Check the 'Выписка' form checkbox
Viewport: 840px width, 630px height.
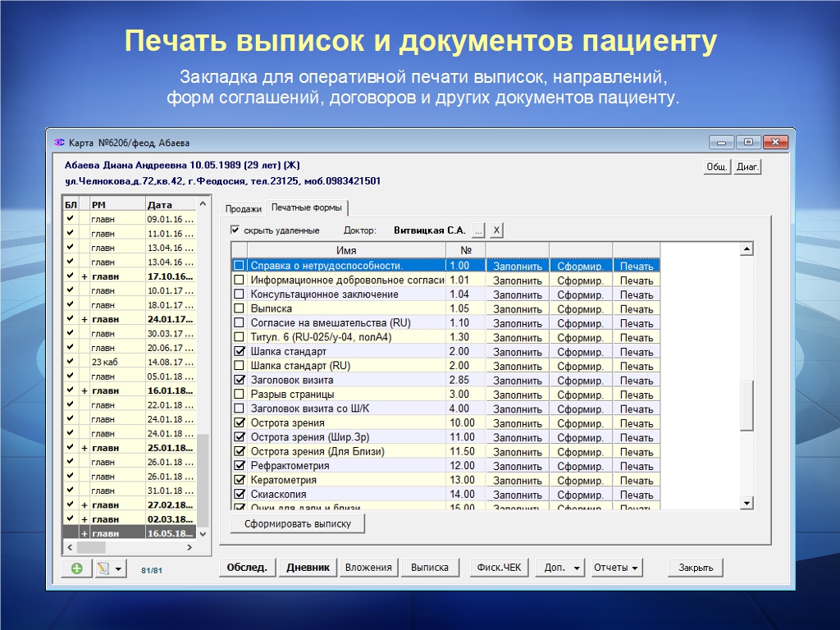tap(239, 308)
